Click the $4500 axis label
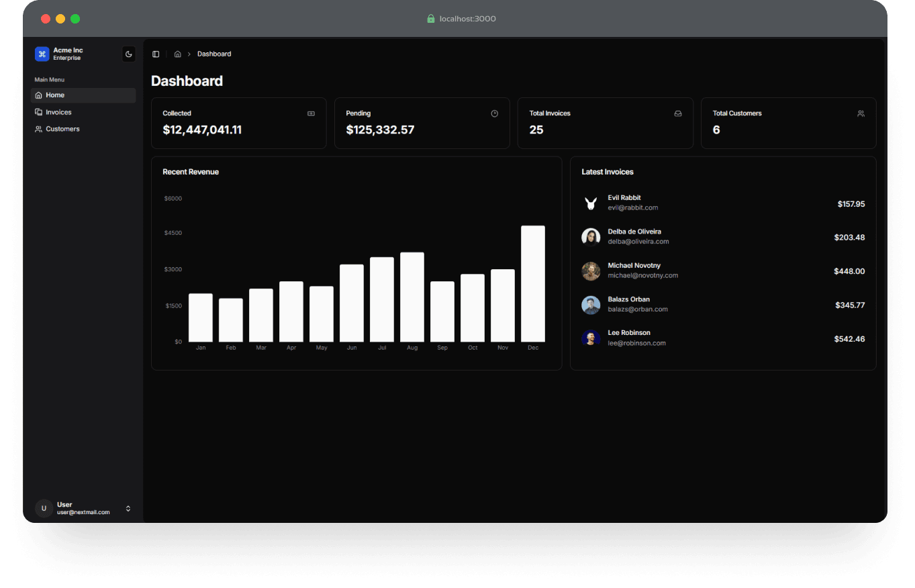 173,233
